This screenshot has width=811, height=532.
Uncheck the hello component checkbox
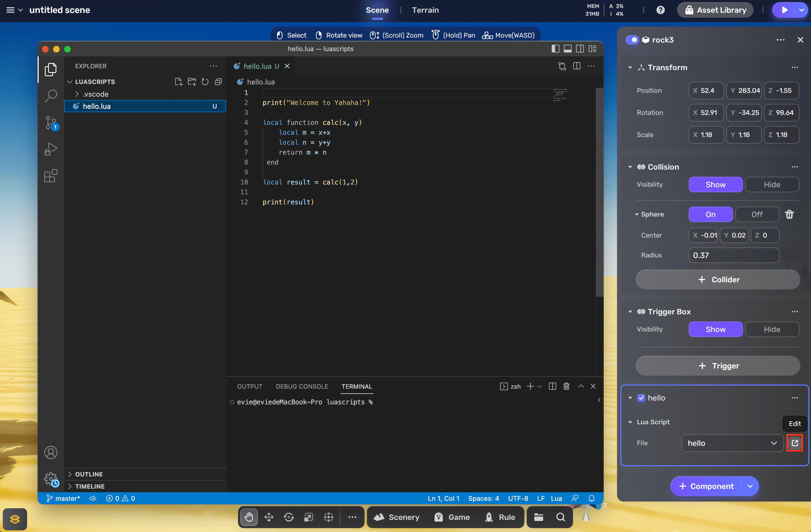tap(641, 397)
